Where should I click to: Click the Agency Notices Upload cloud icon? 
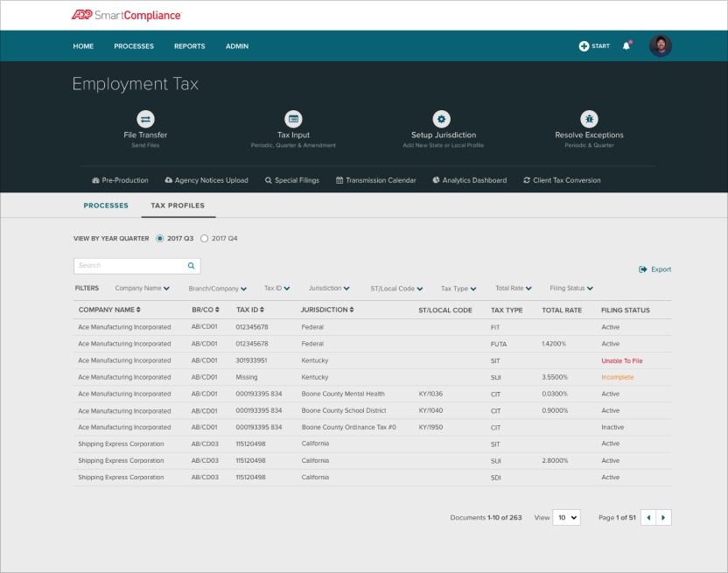pyautogui.click(x=169, y=180)
